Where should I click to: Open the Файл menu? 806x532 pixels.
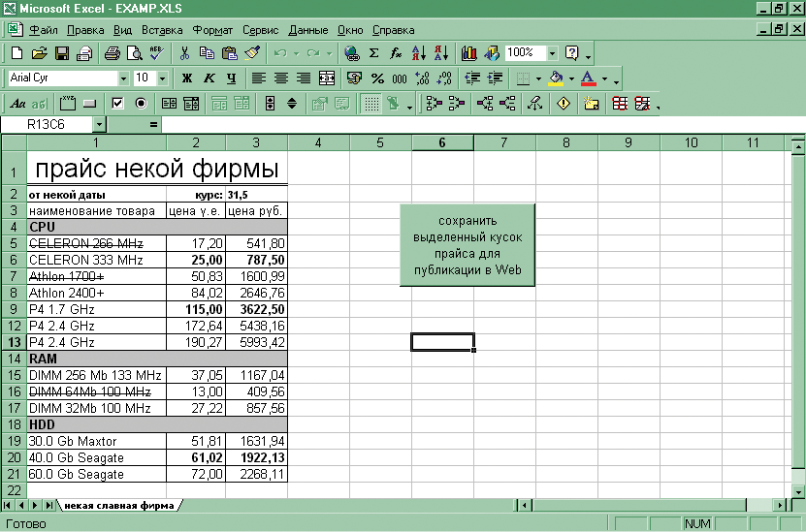click(x=44, y=30)
